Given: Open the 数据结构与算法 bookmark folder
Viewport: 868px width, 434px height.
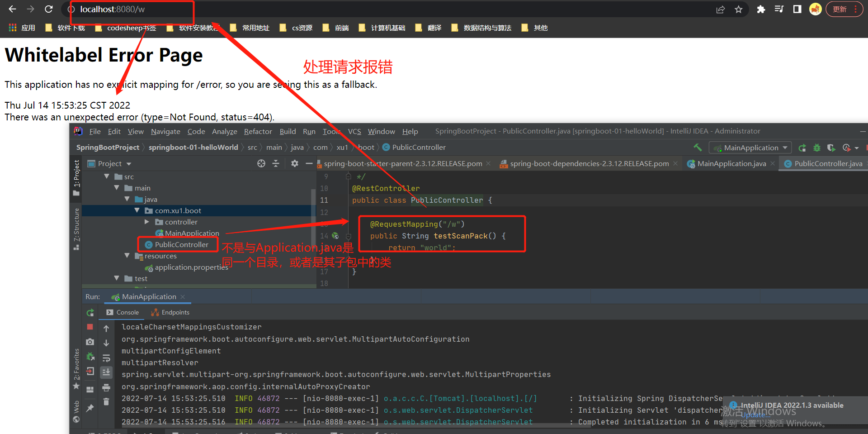Looking at the screenshot, I should tap(481, 28).
